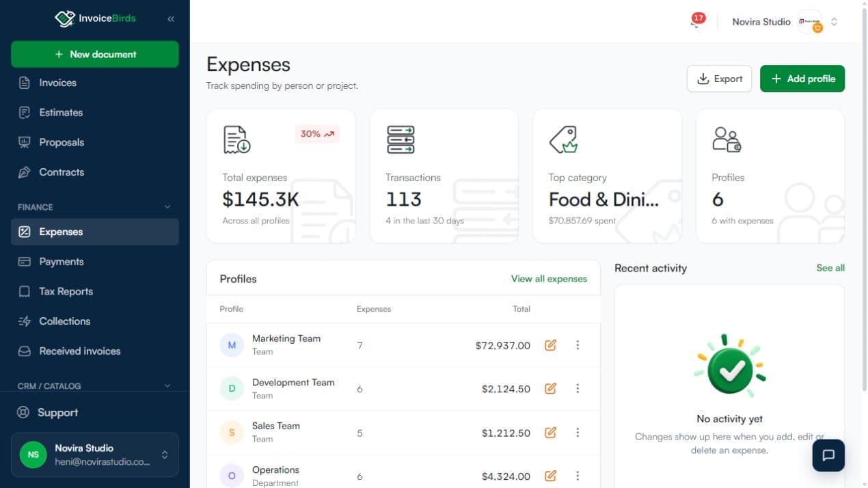
Task: Open Support page
Action: [x=95, y=413]
